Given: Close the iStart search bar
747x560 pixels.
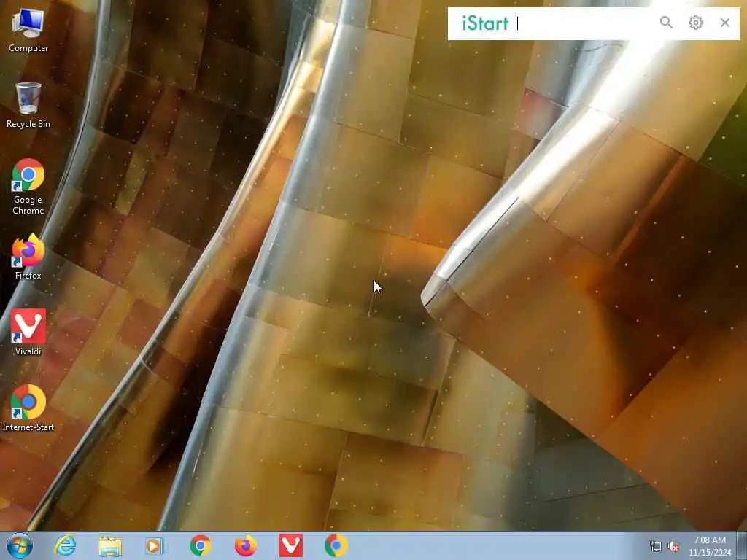Looking at the screenshot, I should click(x=724, y=23).
